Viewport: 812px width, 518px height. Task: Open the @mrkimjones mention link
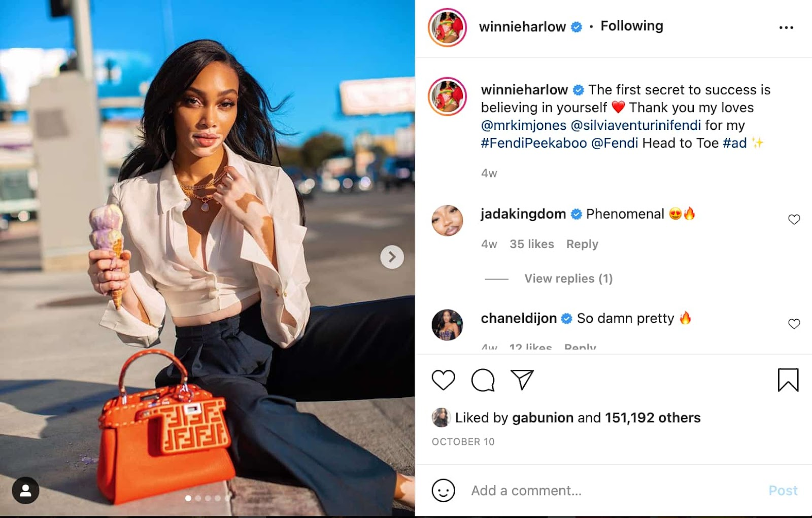[x=524, y=125]
